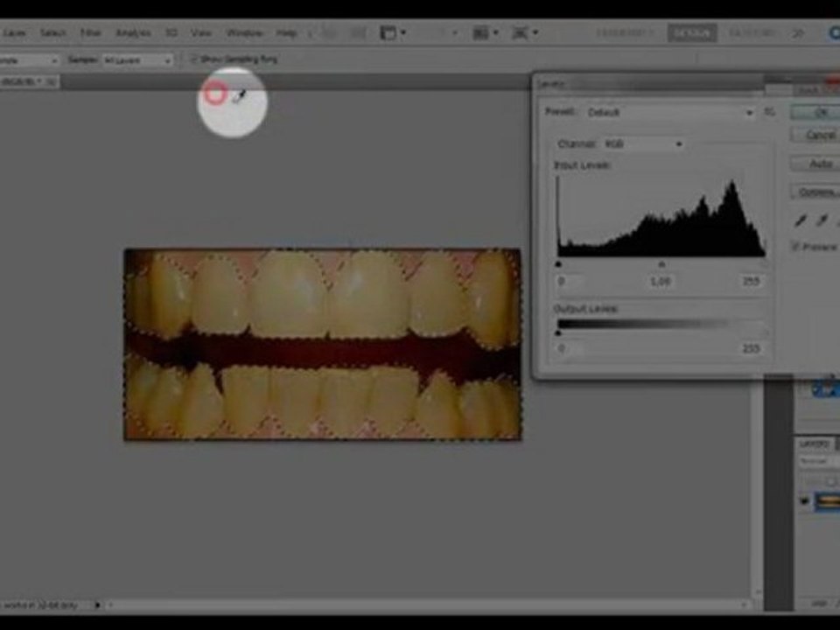This screenshot has height=630, width=840.
Task: Select the highlighted Design workspace button
Action: tap(692, 33)
